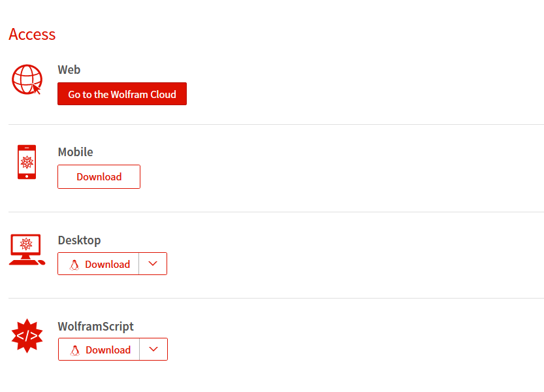Screen dimensions: 544x392
Task: Click the Linux penguin icon under WolframScript
Action: 75,350
